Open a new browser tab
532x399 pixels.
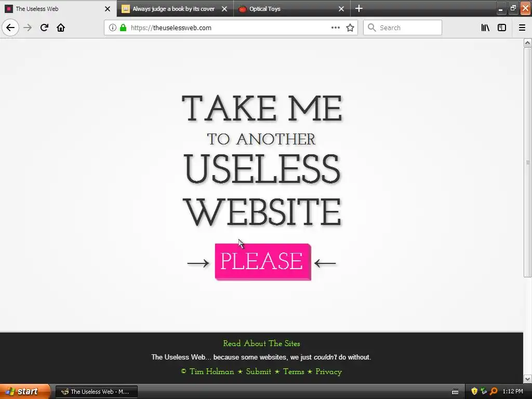coord(359,8)
